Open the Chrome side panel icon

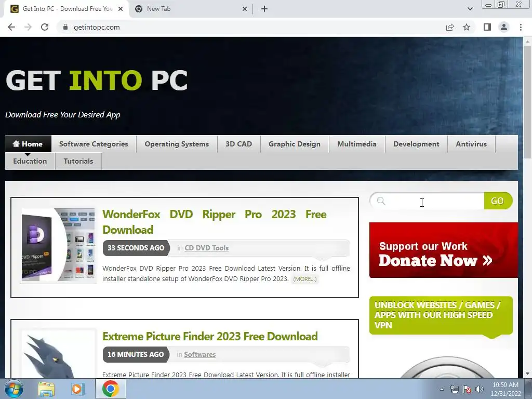click(487, 27)
